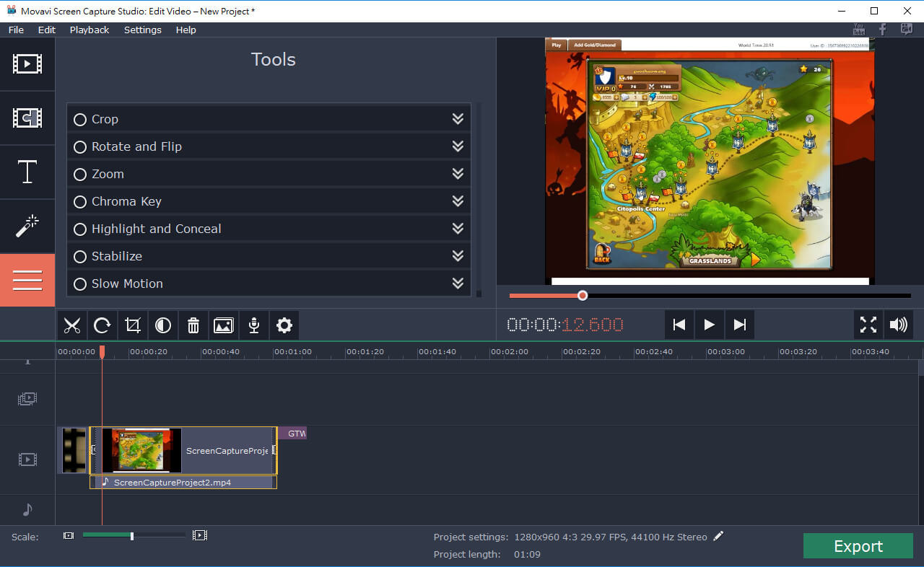Enable the Chroma Key option
The height and width of the screenshot is (567, 924).
(80, 202)
